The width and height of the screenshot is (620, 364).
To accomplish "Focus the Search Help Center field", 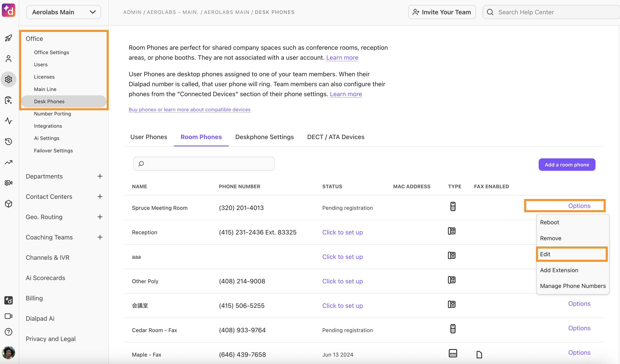I will tap(551, 12).
